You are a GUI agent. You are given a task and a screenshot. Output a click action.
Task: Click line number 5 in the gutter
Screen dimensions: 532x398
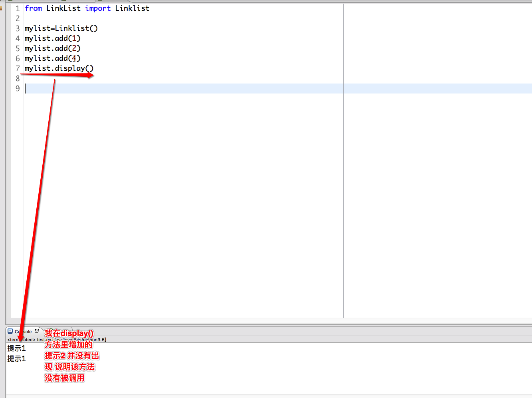[x=18, y=48]
